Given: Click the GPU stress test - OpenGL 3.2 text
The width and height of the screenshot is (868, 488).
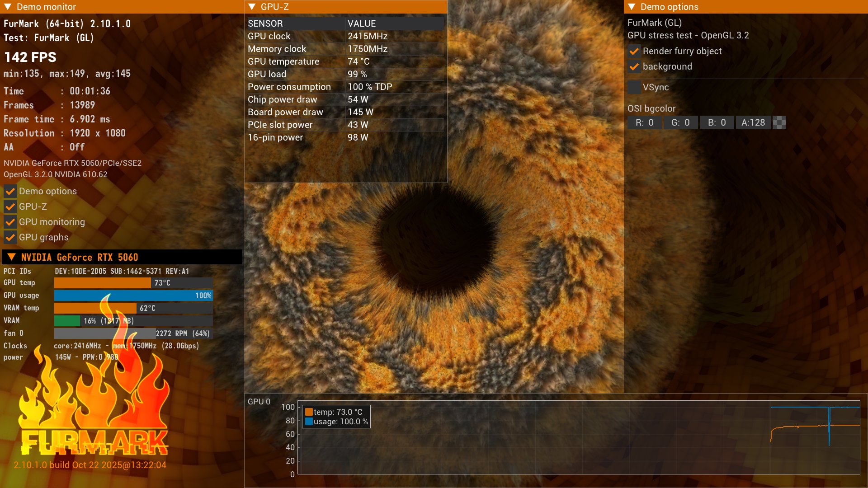Looking at the screenshot, I should 688,35.
